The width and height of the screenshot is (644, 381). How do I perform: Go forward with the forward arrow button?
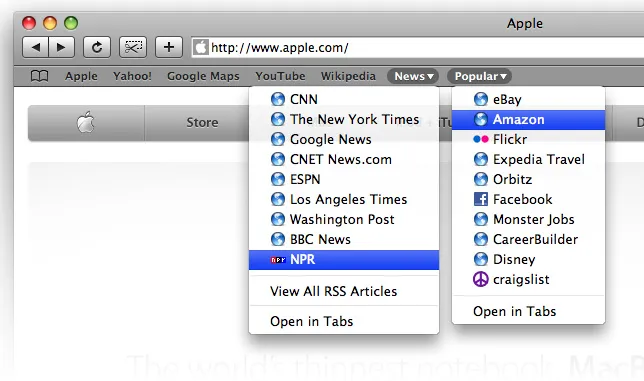pyautogui.click(x=62, y=47)
